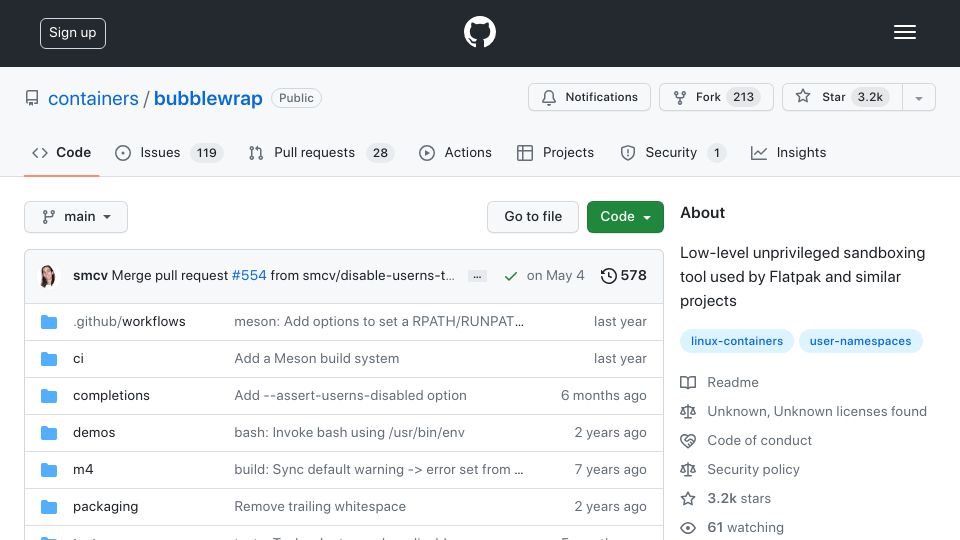Click the history clock icon near 578
This screenshot has height=540, width=960.
(608, 276)
